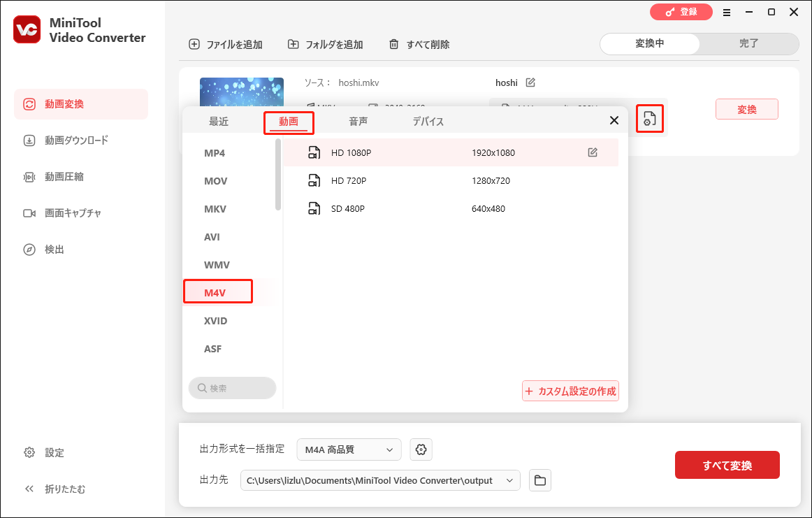Click the browse output folder icon
The width and height of the screenshot is (812, 518).
(540, 480)
